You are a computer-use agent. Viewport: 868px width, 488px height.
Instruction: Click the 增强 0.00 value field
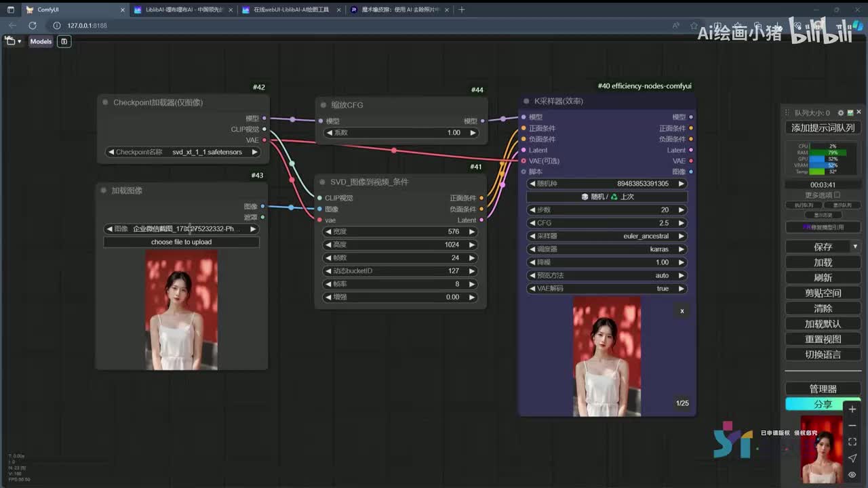click(x=400, y=297)
